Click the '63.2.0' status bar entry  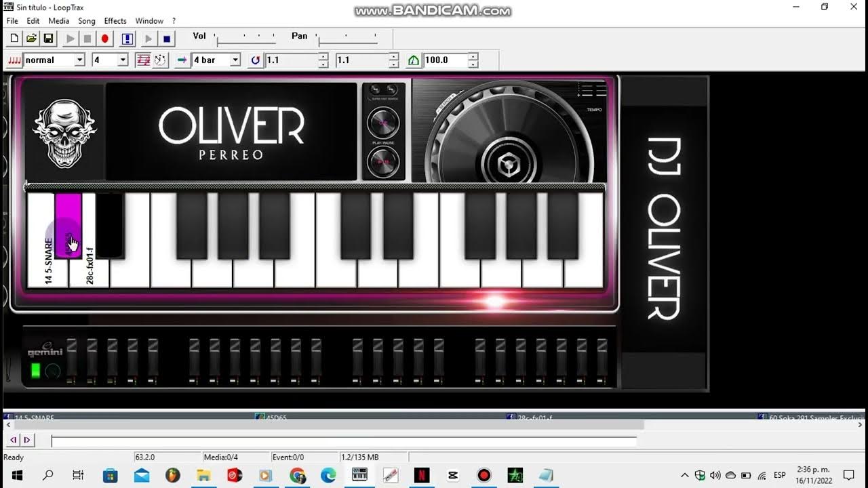click(168, 457)
